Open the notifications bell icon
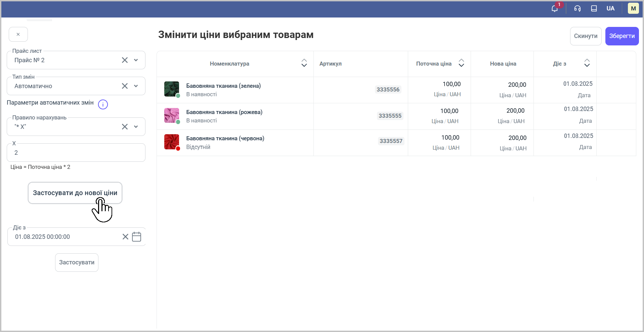 pyautogui.click(x=555, y=9)
